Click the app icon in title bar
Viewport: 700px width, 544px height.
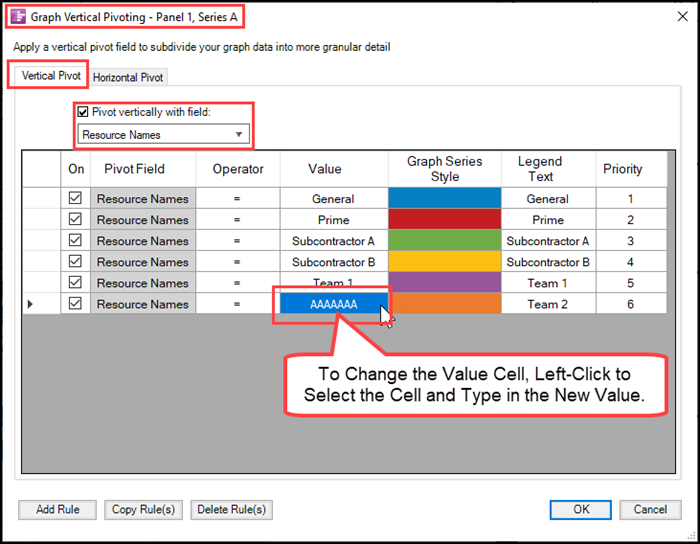point(18,17)
